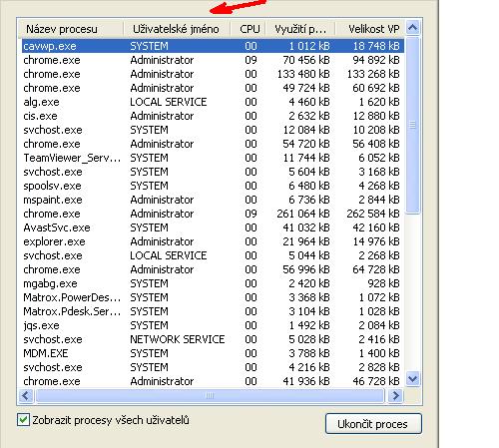Sort by 'Uživatelské jméno' column header
This screenshot has width=499, height=448.
point(177,29)
